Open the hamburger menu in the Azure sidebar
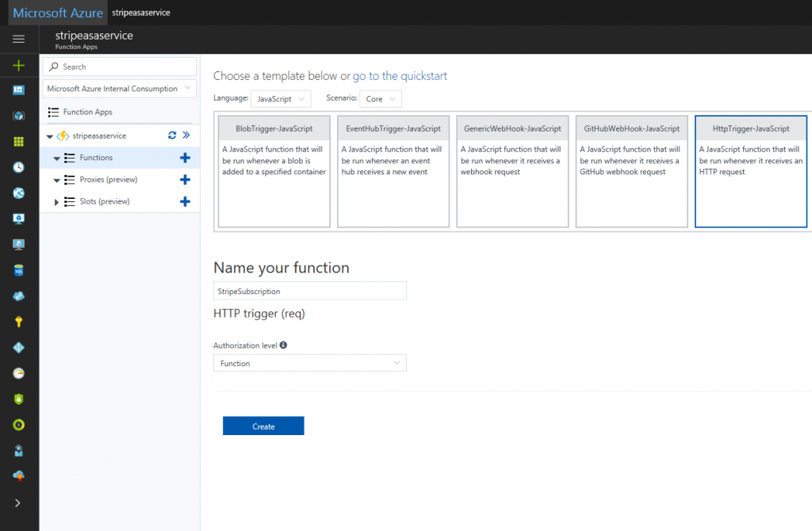 (19, 40)
